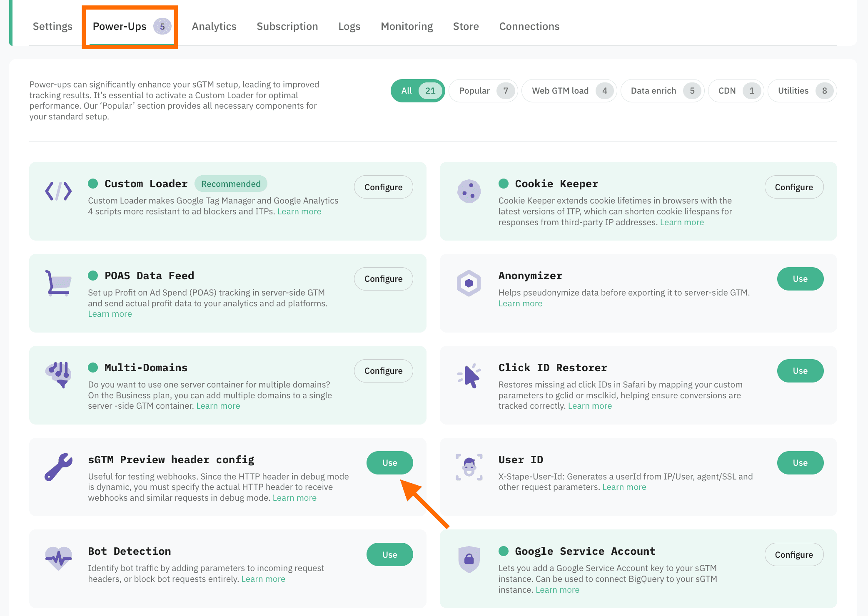Choose the Utilities filter pill
Screen dimensions: 868x616
pyautogui.click(x=802, y=91)
